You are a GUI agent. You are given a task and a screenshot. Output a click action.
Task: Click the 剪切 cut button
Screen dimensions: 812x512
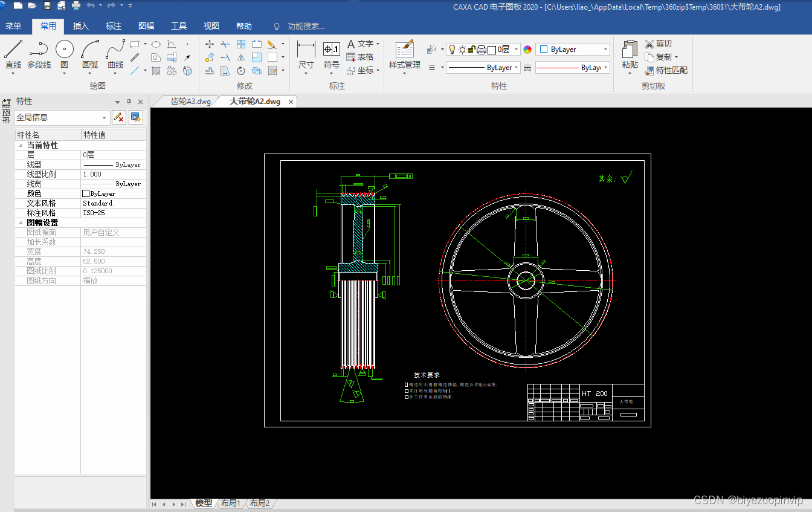(x=659, y=44)
